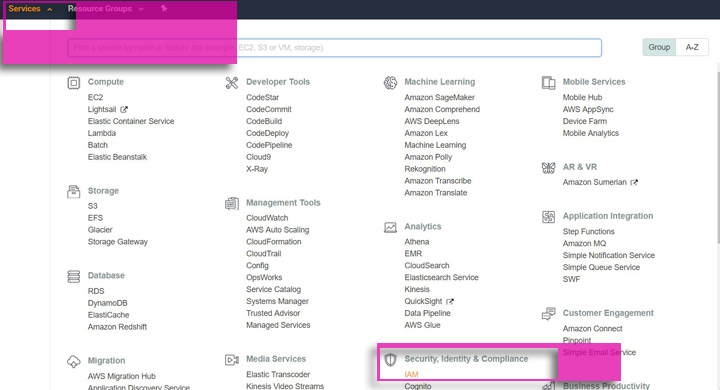Viewport: 720px width, 390px height.
Task: Switch service view to A-Z
Action: pos(692,47)
